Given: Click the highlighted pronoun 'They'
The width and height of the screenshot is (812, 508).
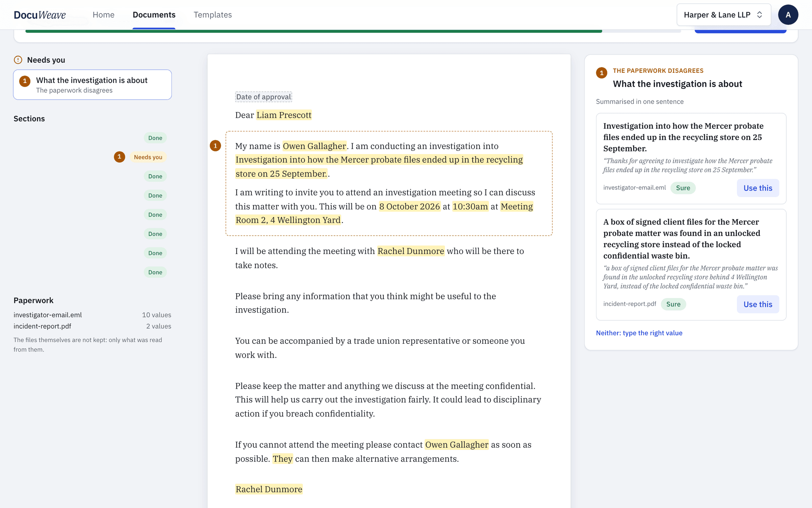Looking at the screenshot, I should 283,459.
